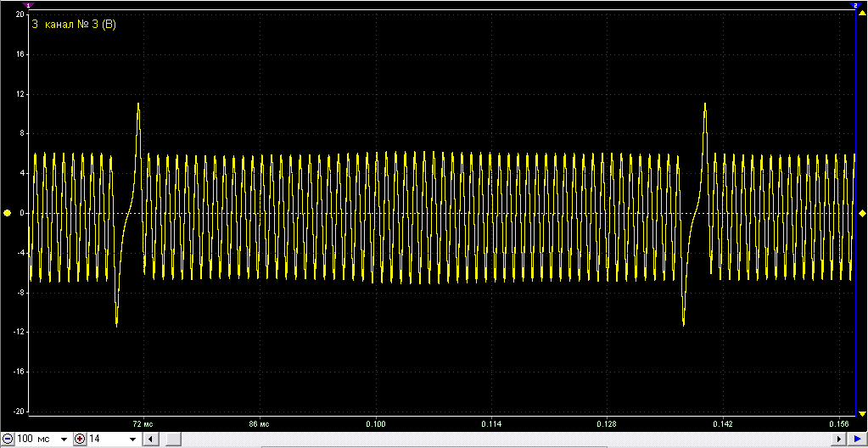Viewport: 868px width, 448px height.
Task: Click the blue play arrow button
Action: coord(857,440)
